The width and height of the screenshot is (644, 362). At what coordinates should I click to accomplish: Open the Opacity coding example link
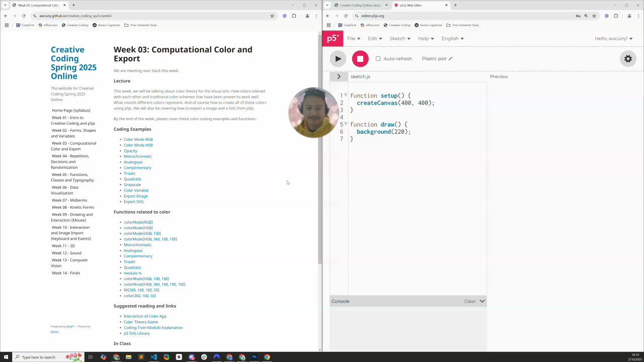pos(130,151)
